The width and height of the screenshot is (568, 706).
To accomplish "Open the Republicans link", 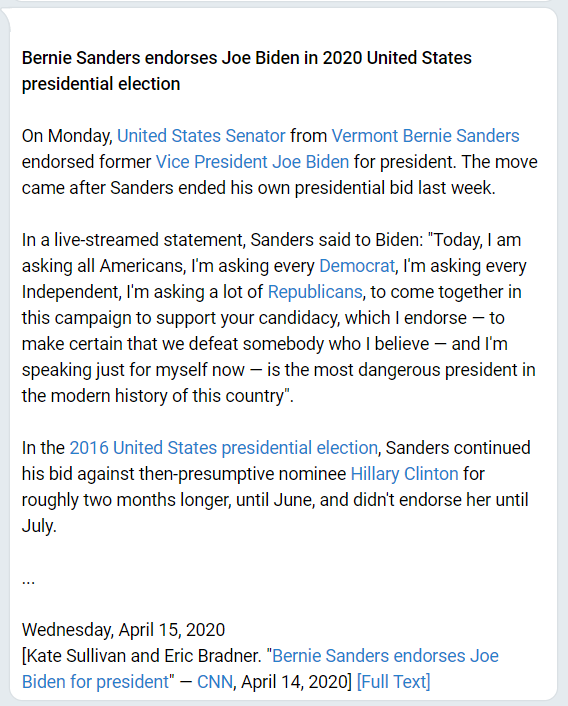I will point(315,292).
